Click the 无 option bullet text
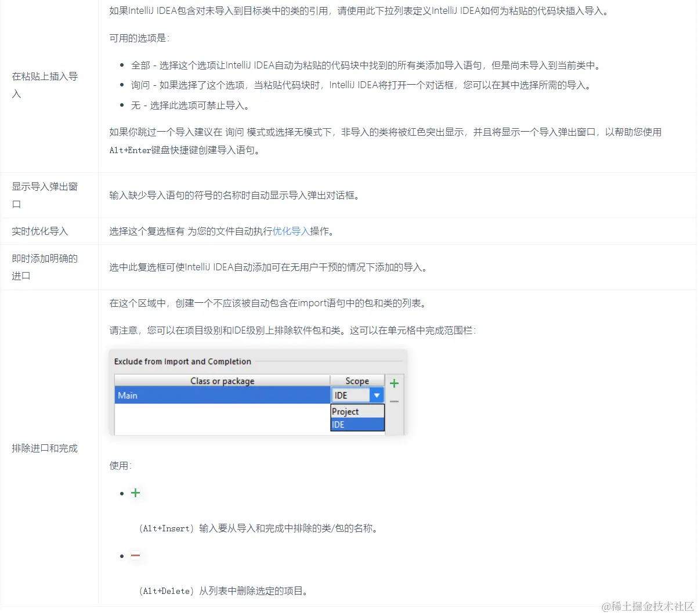 (190, 106)
